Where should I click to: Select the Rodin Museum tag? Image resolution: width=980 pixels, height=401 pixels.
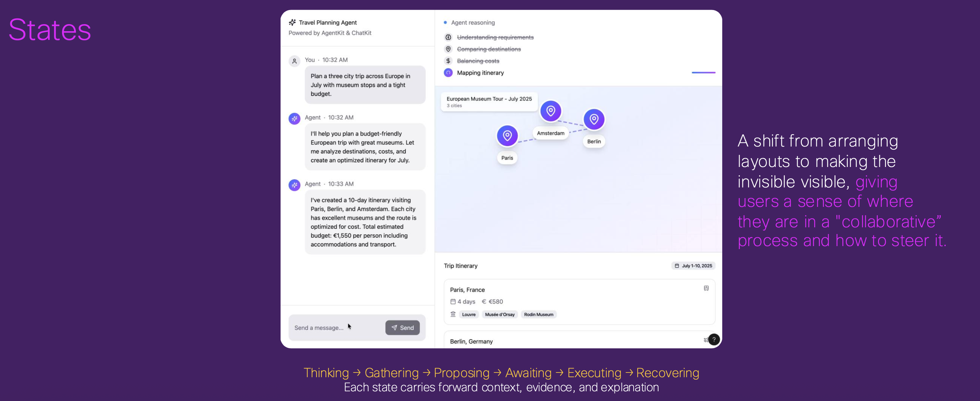[x=538, y=314]
